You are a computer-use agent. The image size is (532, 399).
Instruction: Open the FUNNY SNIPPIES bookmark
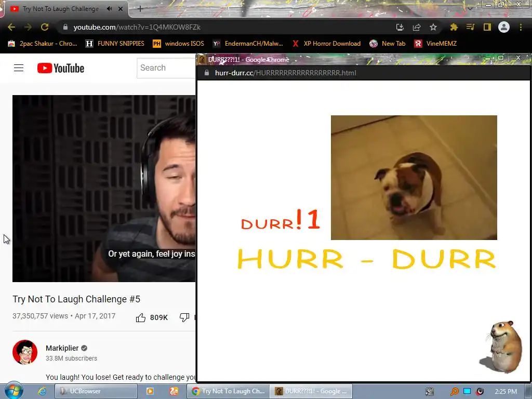(x=115, y=44)
